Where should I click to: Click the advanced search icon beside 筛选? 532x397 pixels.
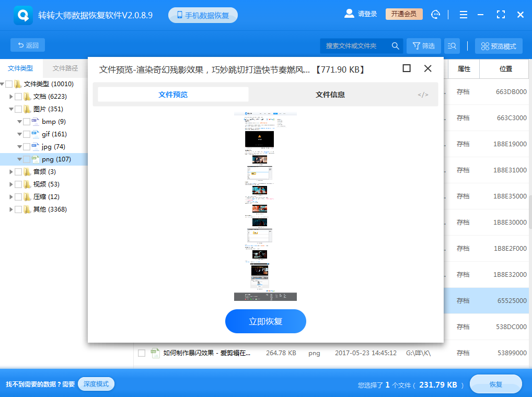click(x=452, y=46)
